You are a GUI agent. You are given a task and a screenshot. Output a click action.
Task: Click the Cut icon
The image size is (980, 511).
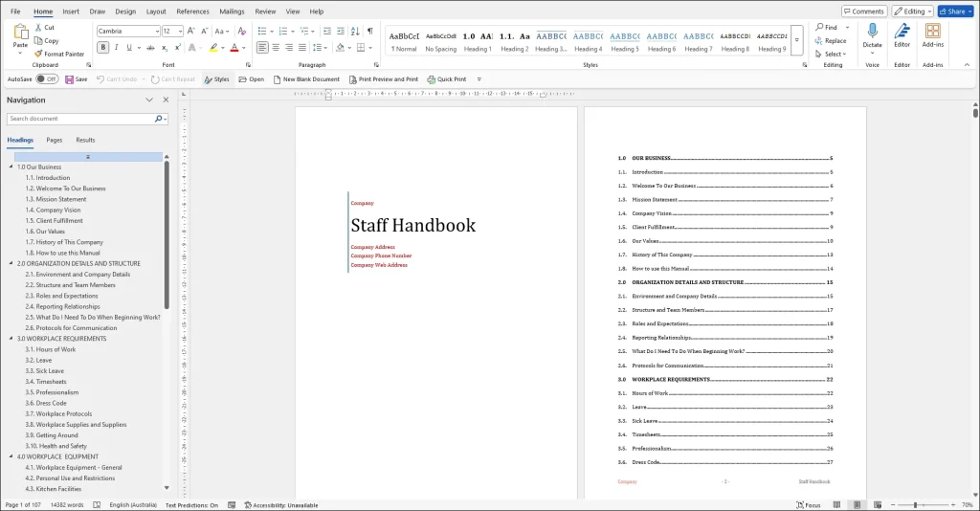[x=44, y=28]
